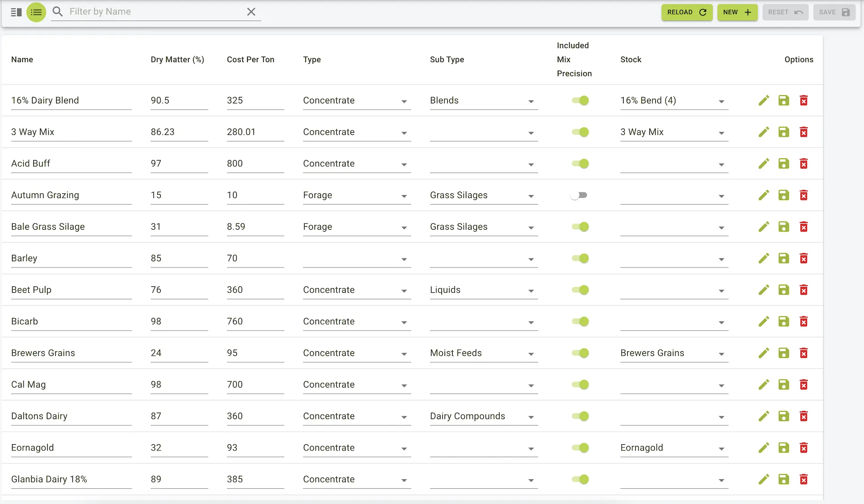
Task: Save the Cal Mag row via disk icon
Action: [783, 384]
